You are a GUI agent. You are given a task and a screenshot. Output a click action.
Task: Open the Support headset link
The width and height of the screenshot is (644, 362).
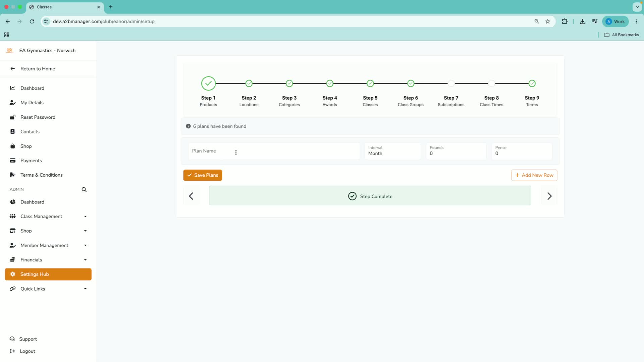[23, 339]
